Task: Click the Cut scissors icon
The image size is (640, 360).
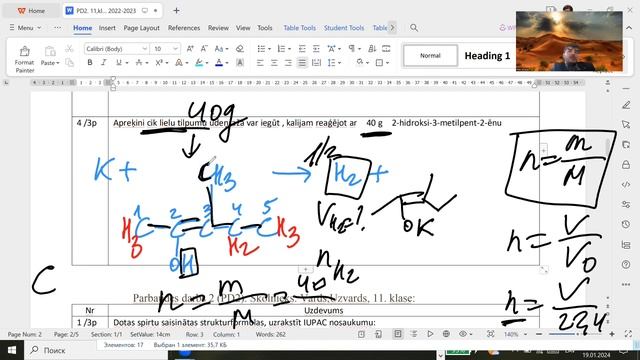Action: (x=69, y=49)
